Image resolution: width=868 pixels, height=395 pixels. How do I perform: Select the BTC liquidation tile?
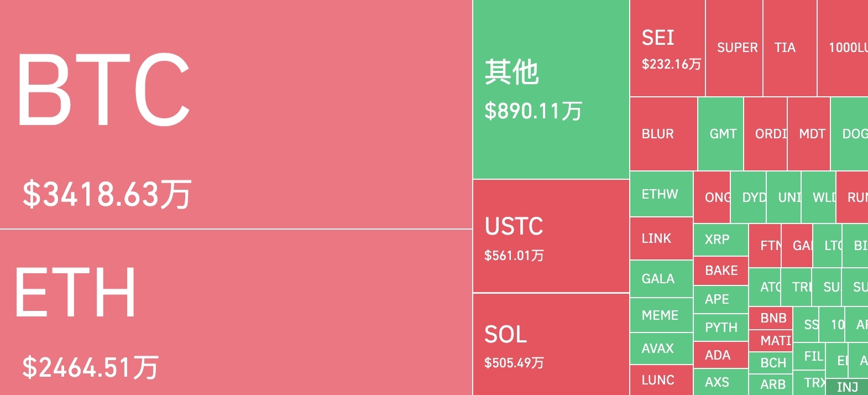click(x=236, y=114)
